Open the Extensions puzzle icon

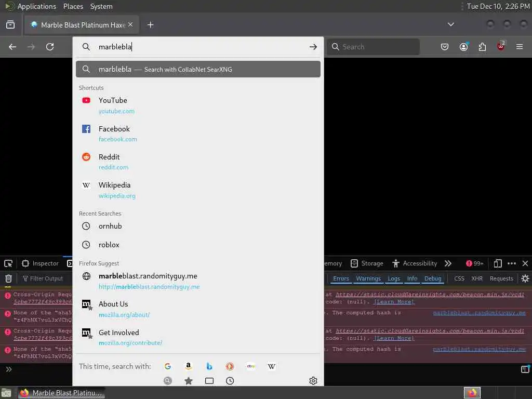[482, 47]
